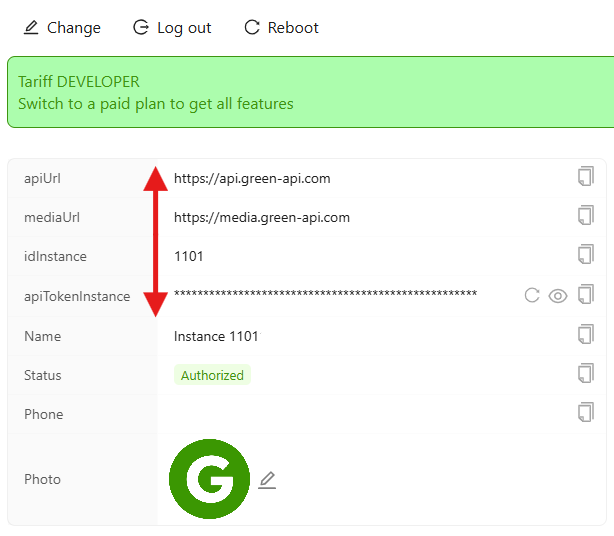Reboot the instance
614x536 pixels.
(x=281, y=28)
